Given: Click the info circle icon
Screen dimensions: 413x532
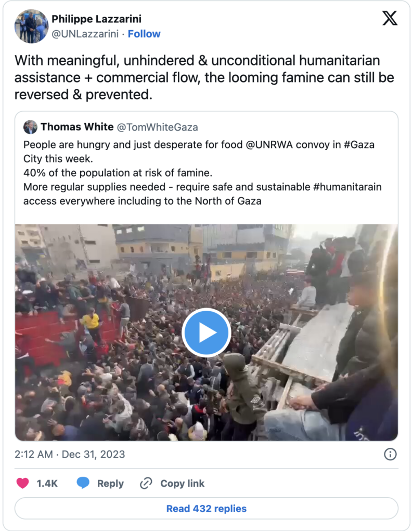Looking at the screenshot, I should (x=390, y=455).
